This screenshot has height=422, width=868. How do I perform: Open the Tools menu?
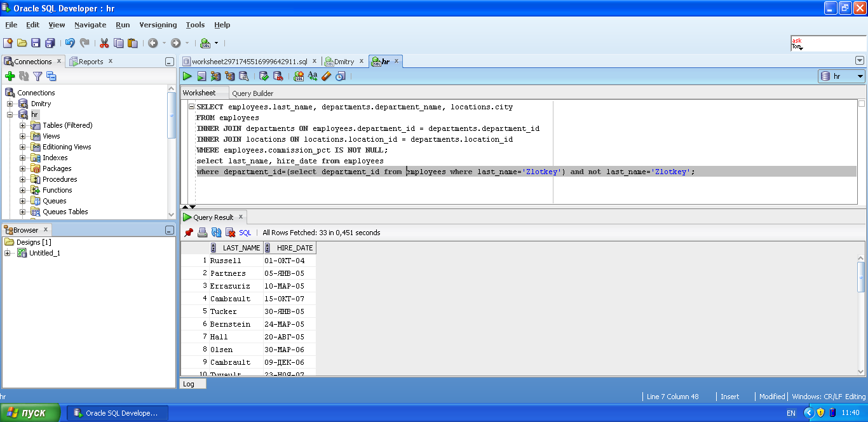tap(195, 25)
